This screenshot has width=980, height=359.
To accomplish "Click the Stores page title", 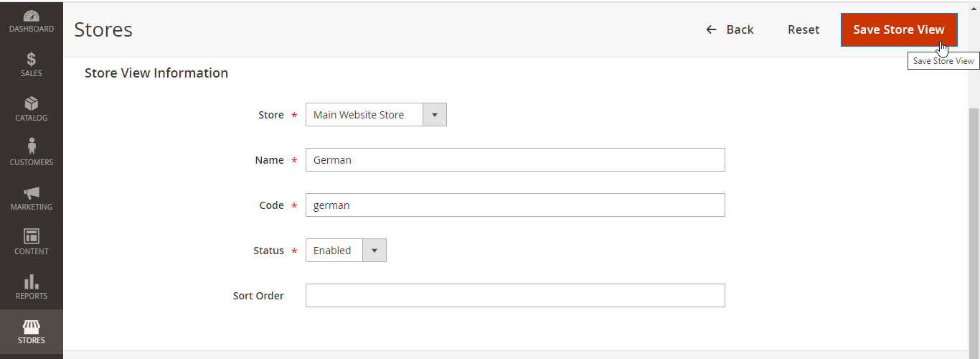I will [103, 29].
